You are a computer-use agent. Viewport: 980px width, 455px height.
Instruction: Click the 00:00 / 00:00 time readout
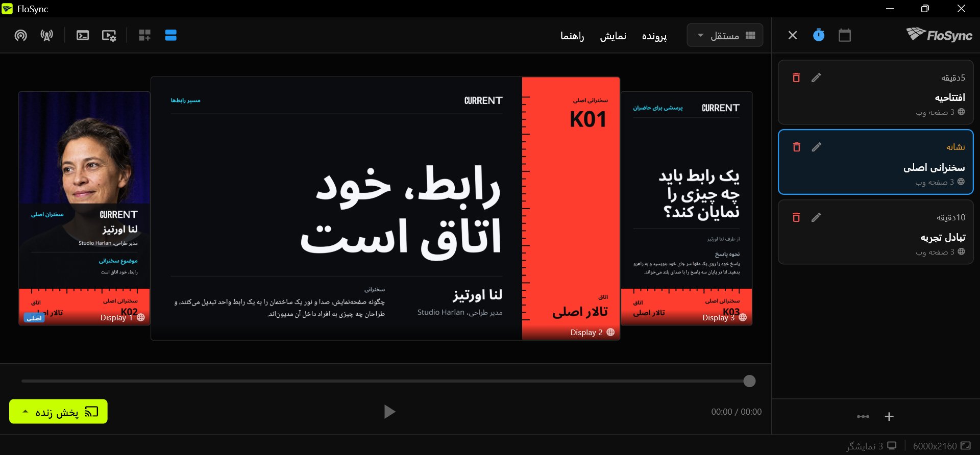737,412
